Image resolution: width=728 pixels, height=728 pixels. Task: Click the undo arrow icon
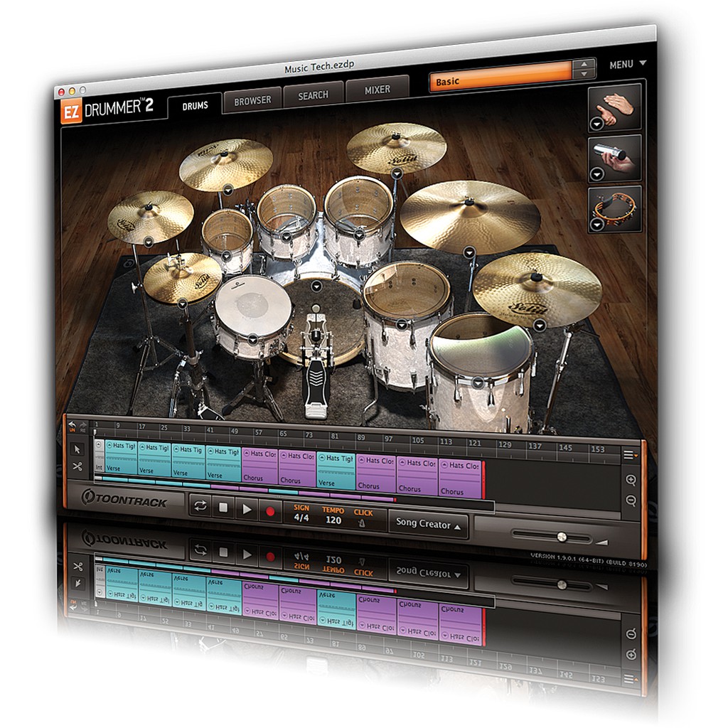coord(72,424)
